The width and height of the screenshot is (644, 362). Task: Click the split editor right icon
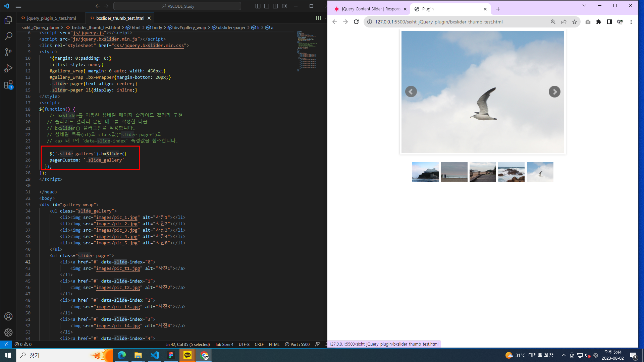[318, 18]
